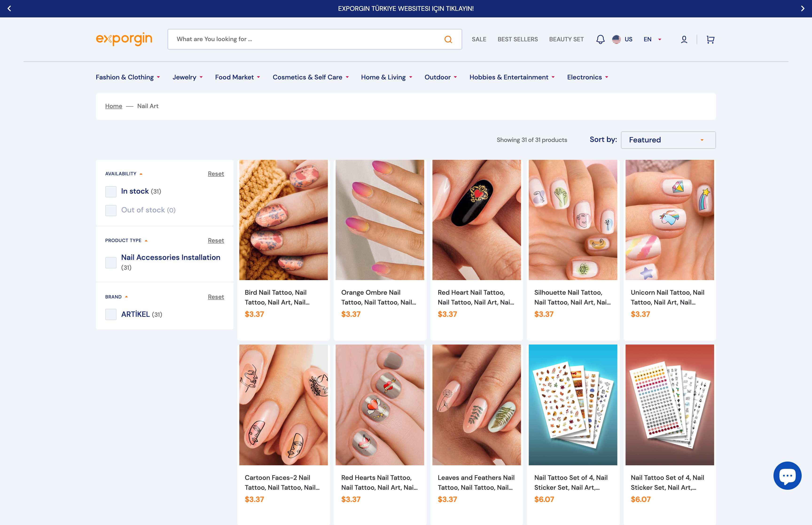
Task: Open notifications via the bell icon
Action: [600, 39]
